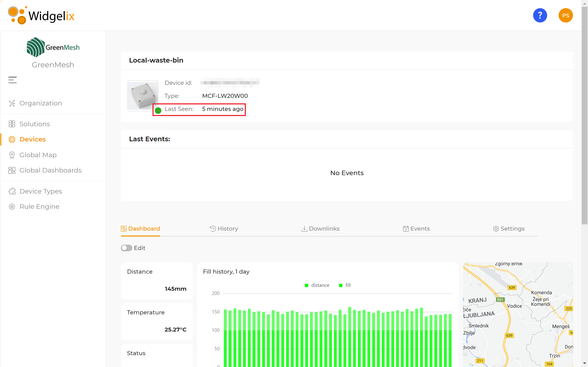The image size is (588, 367).
Task: Collapse sidebar with the hamburger menu icon
Action: pyautogui.click(x=13, y=80)
